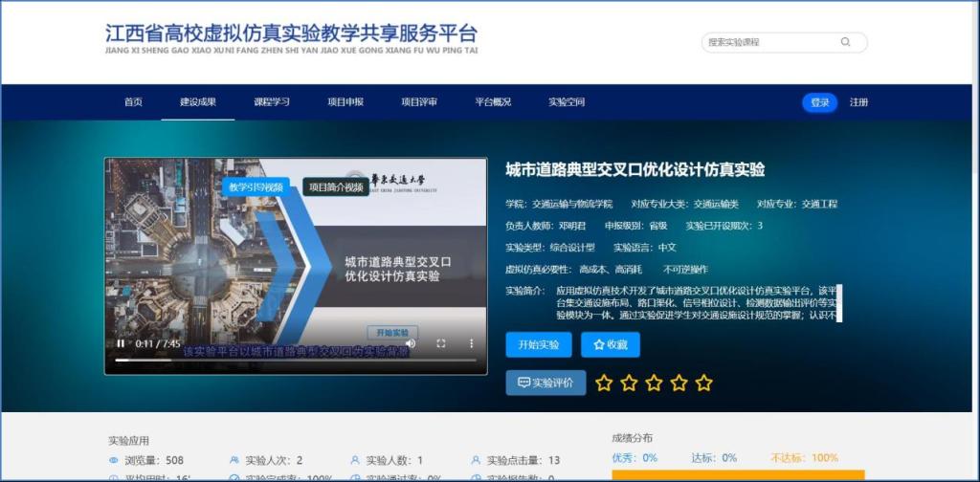
Task: Enter fullscreen video mode
Action: 441,343
